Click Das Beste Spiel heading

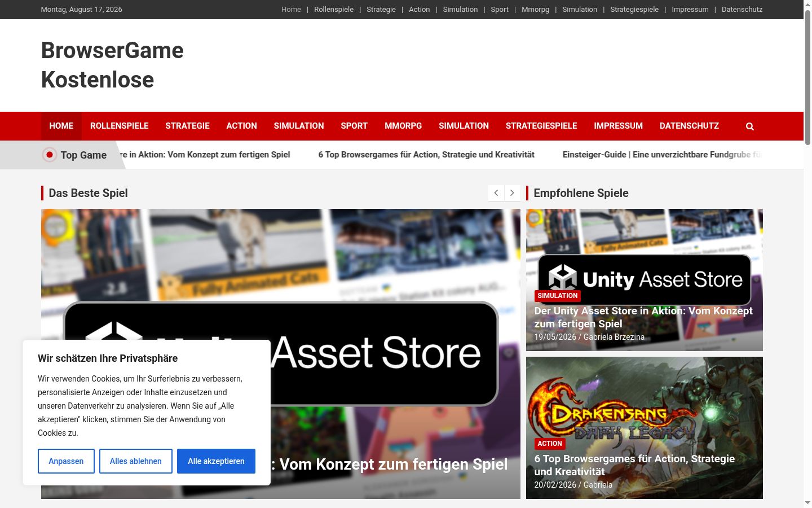click(x=88, y=193)
